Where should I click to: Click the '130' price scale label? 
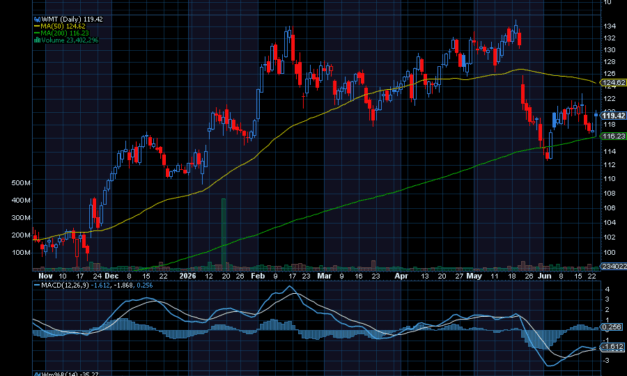pyautogui.click(x=609, y=50)
